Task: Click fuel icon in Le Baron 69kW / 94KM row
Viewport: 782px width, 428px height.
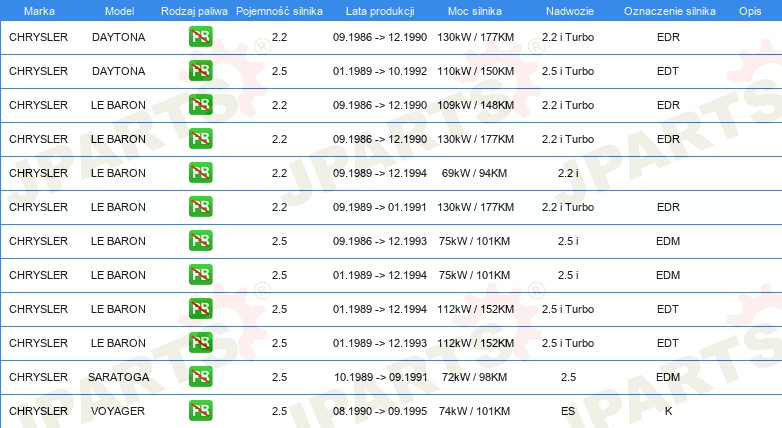Action: [200, 173]
